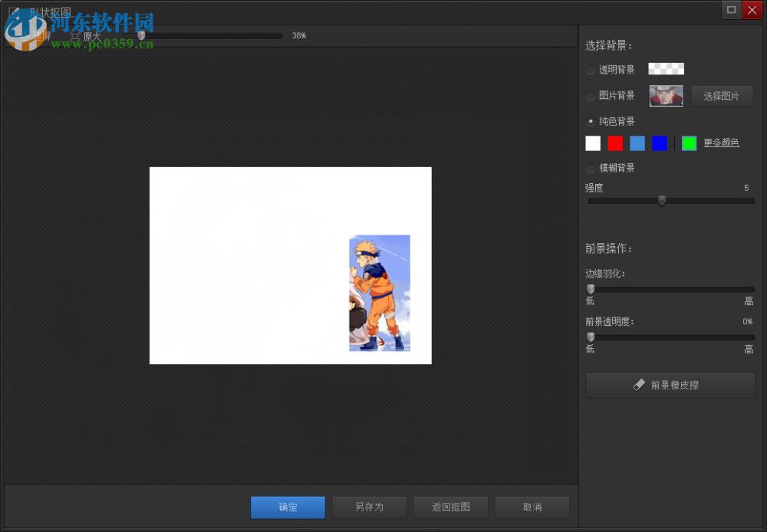Close the shape cutout window
Viewport: 767px width, 532px height.
pos(752,10)
